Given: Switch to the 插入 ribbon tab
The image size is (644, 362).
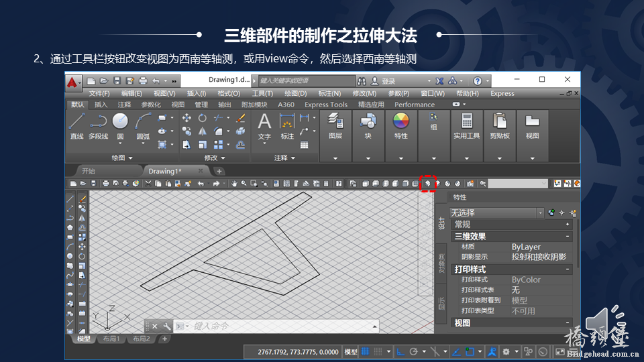Looking at the screenshot, I should point(101,105).
